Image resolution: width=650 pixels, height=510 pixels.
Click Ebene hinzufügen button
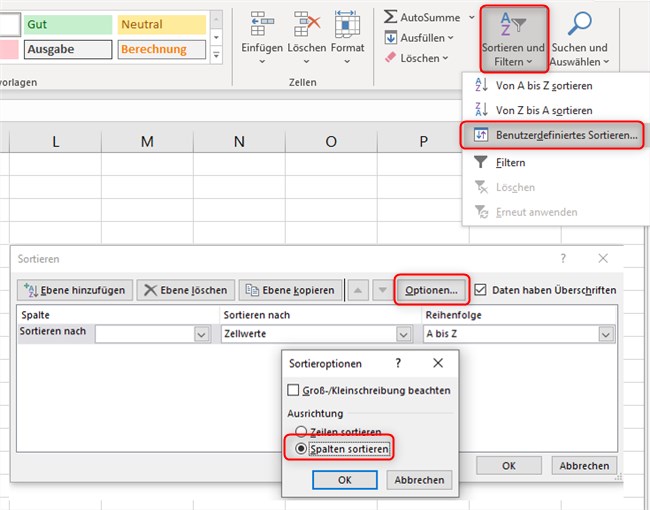pyautogui.click(x=75, y=290)
